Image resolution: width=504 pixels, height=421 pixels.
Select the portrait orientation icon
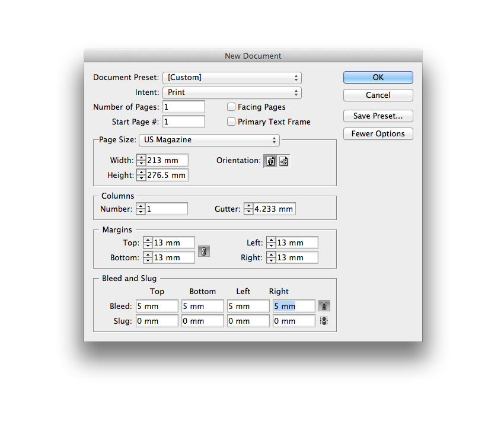click(x=270, y=161)
